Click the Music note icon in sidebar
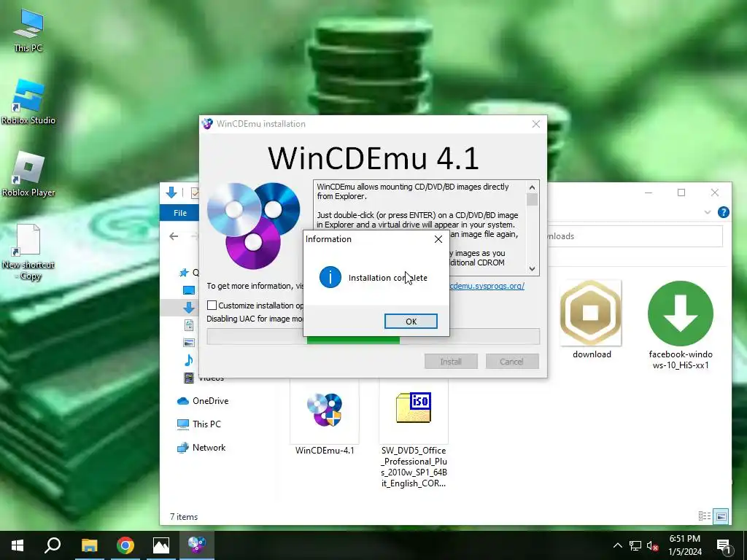The image size is (747, 560). 189,360
